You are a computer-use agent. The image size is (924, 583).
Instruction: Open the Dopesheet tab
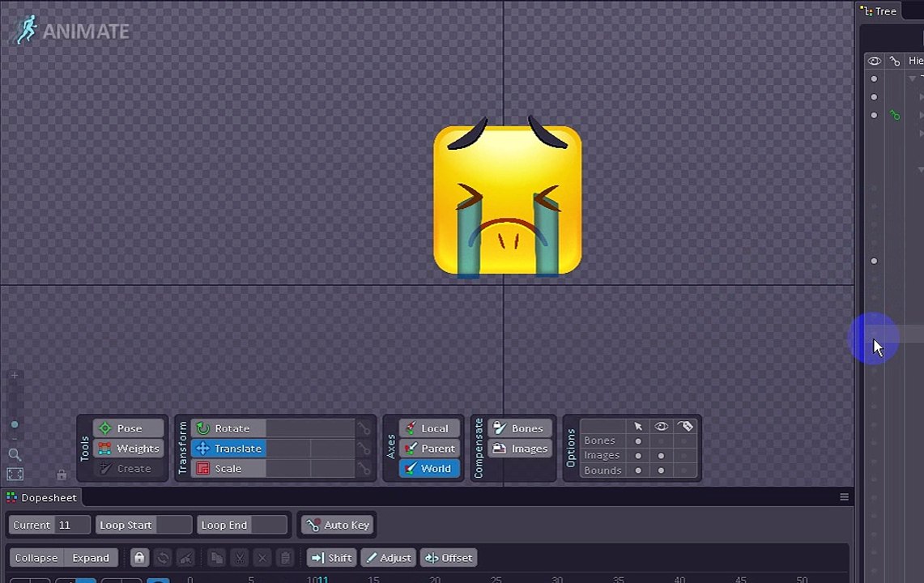42,497
